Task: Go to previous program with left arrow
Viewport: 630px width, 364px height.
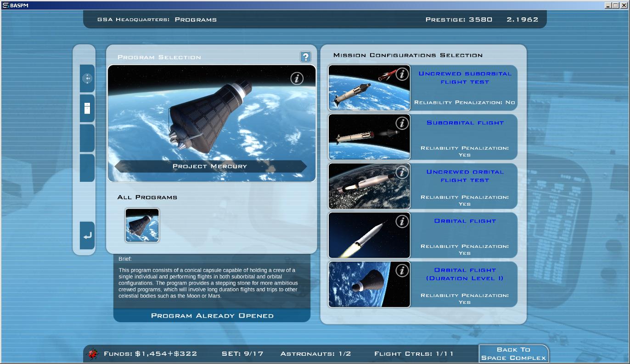Action: coord(118,166)
